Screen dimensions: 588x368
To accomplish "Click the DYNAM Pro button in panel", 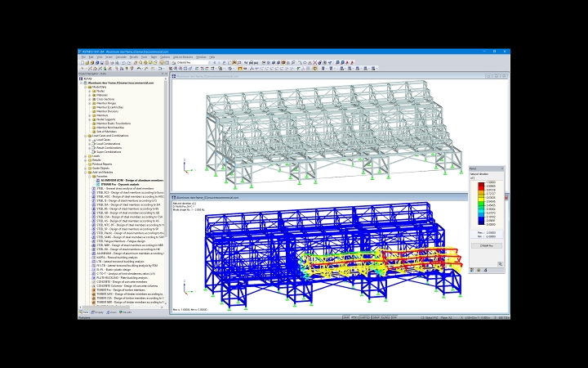I will click(x=487, y=245).
